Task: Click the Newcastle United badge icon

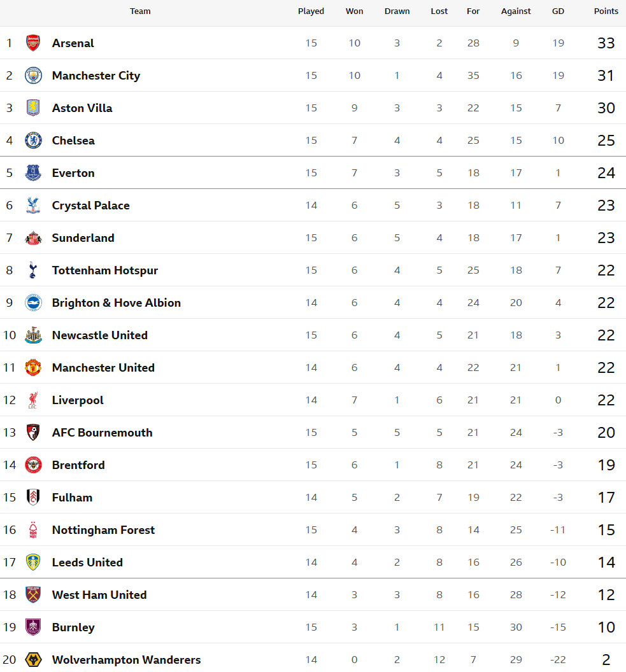Action: 33,335
